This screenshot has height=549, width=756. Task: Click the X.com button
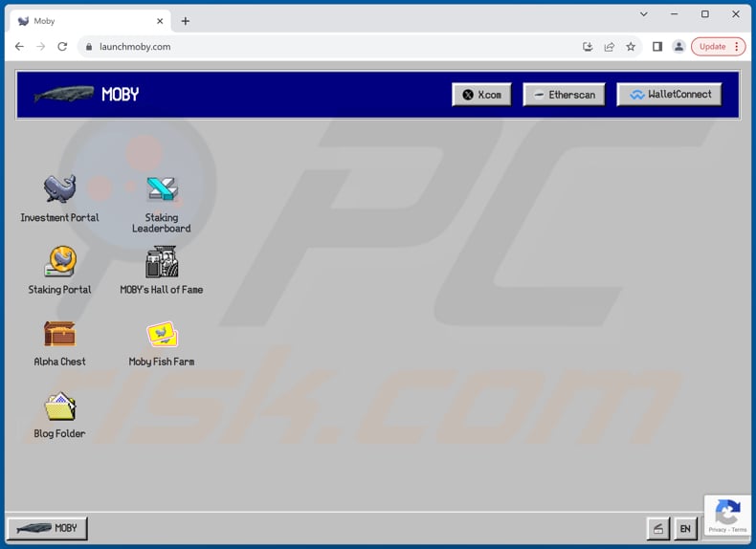tap(481, 95)
